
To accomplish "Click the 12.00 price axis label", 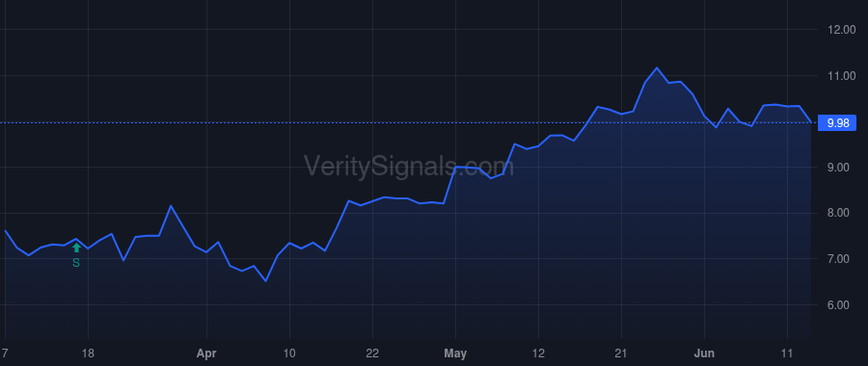I will (841, 30).
